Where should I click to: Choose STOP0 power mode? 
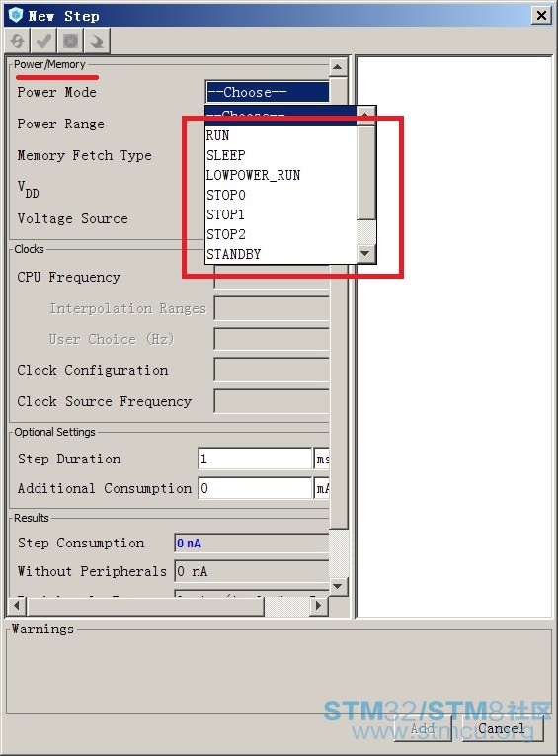(x=280, y=195)
